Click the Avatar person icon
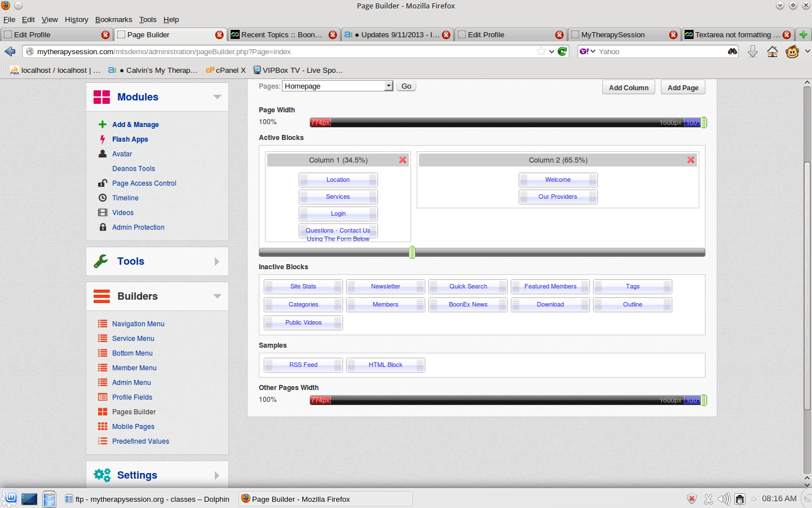Image resolution: width=812 pixels, height=508 pixels. point(103,154)
